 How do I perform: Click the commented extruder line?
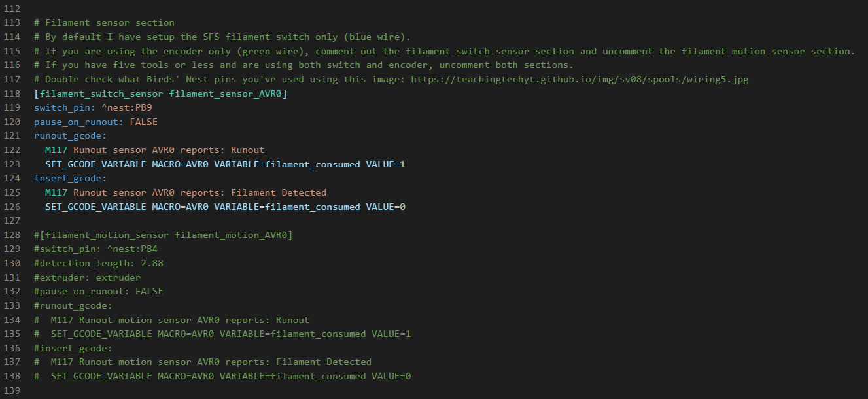[x=87, y=277]
